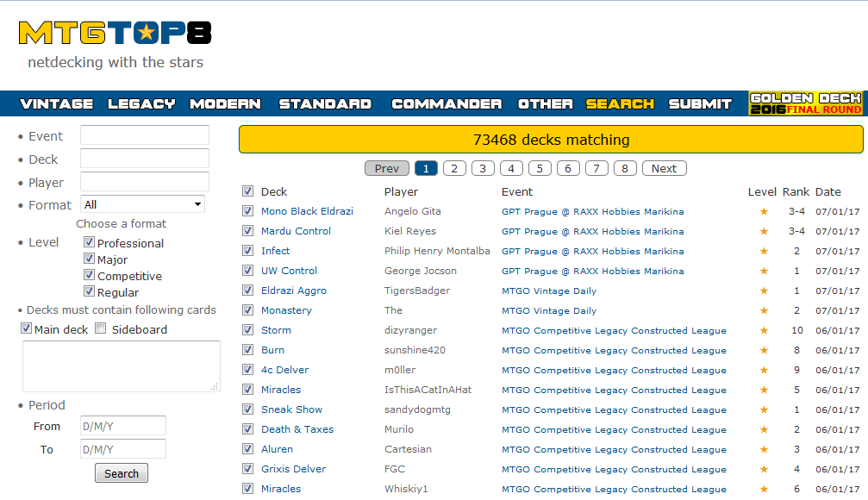
Task: Open the Eldrazi Aggro deck link
Action: (294, 291)
